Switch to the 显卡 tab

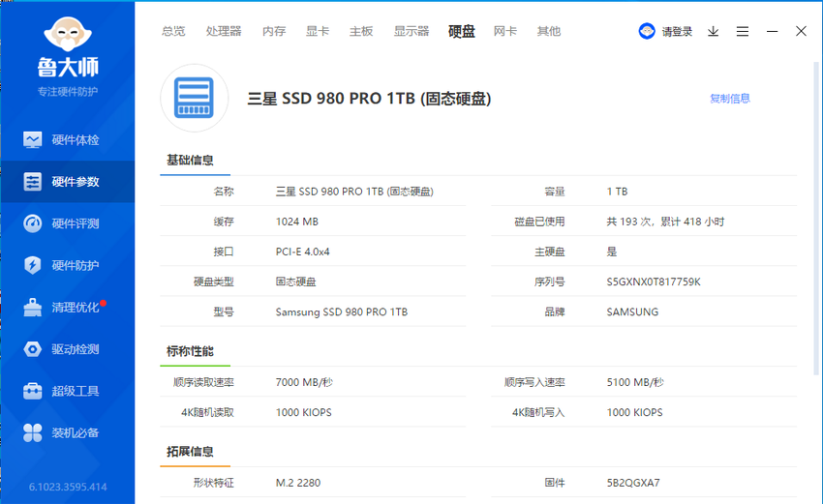pos(318,32)
